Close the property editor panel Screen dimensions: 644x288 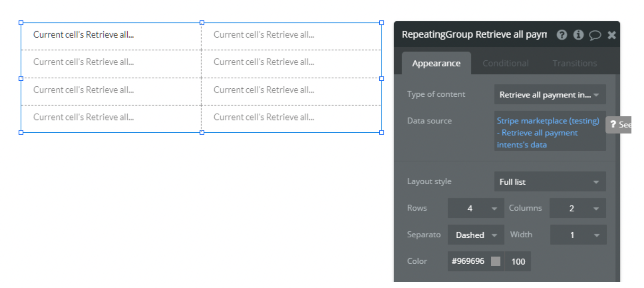[x=612, y=35]
